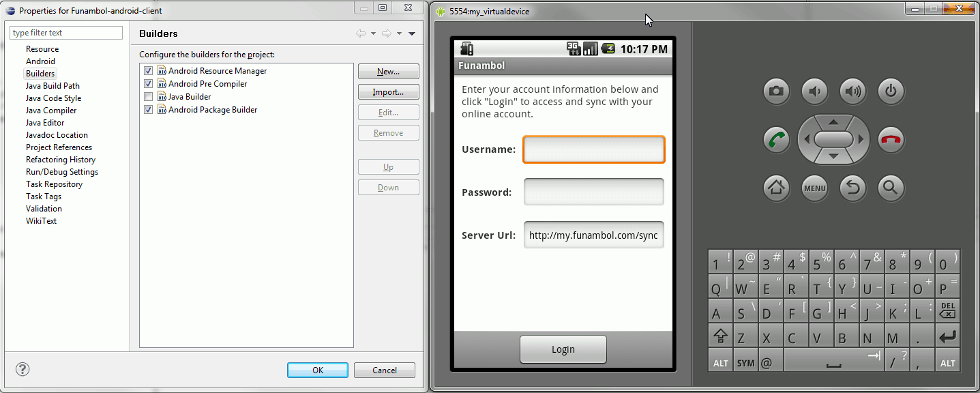
Task: Click the space bar on the emulator keyboard
Action: pos(833,362)
